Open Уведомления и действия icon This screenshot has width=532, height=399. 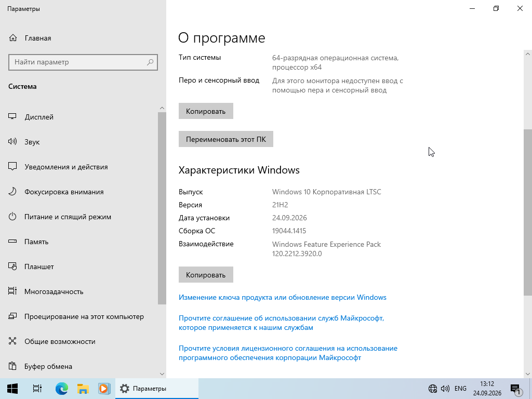(12, 167)
